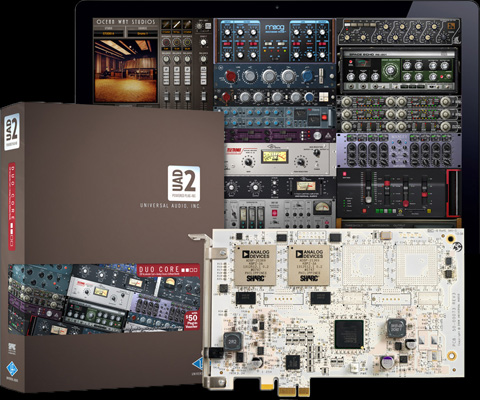Click the Ocean Way studio room photo

pyautogui.click(x=126, y=70)
